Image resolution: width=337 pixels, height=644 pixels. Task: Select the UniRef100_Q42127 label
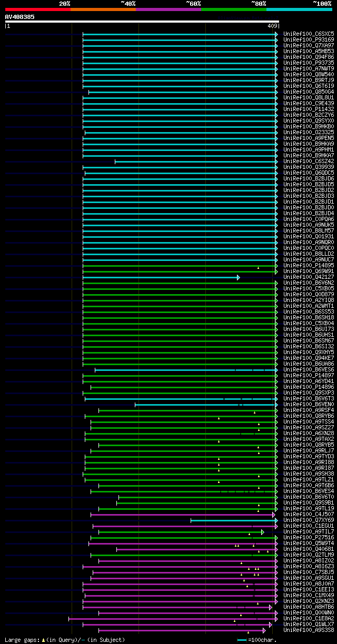(309, 277)
